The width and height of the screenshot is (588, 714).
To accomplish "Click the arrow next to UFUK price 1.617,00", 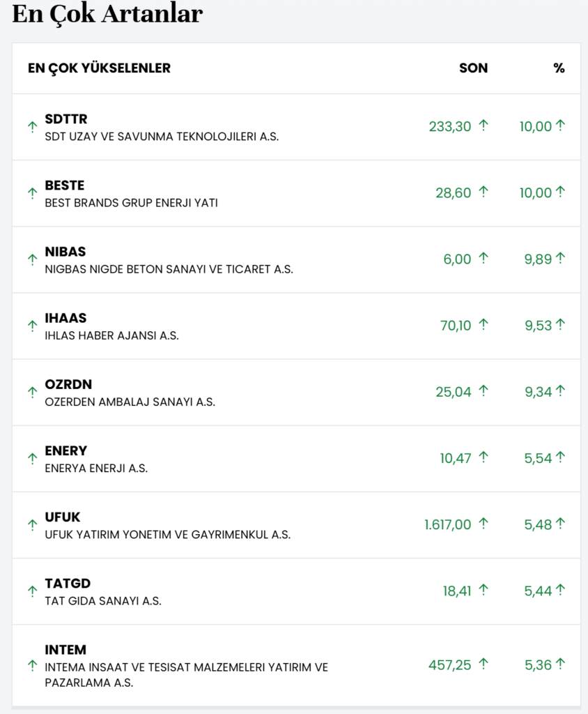I will pyautogui.click(x=483, y=524).
